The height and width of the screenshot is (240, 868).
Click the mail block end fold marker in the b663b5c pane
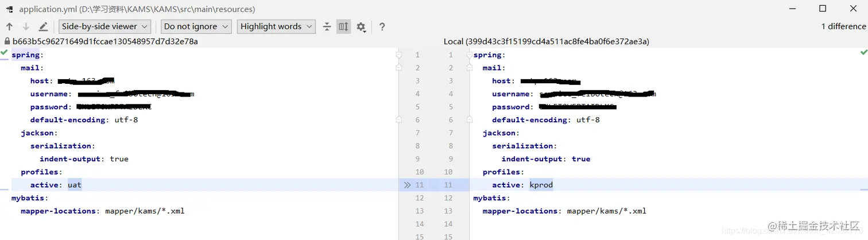pyautogui.click(x=398, y=120)
